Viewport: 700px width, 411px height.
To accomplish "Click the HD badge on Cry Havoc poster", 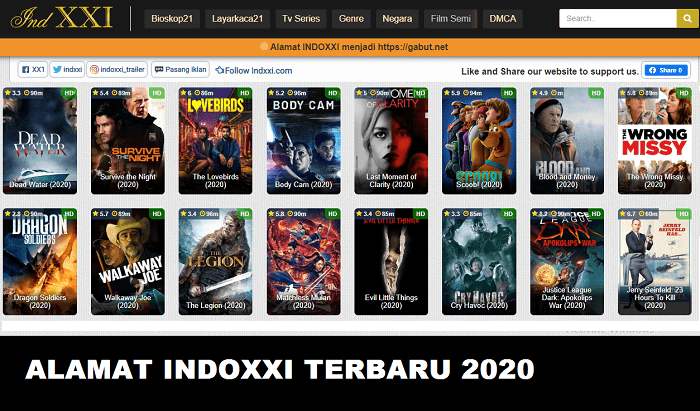I will (x=508, y=214).
